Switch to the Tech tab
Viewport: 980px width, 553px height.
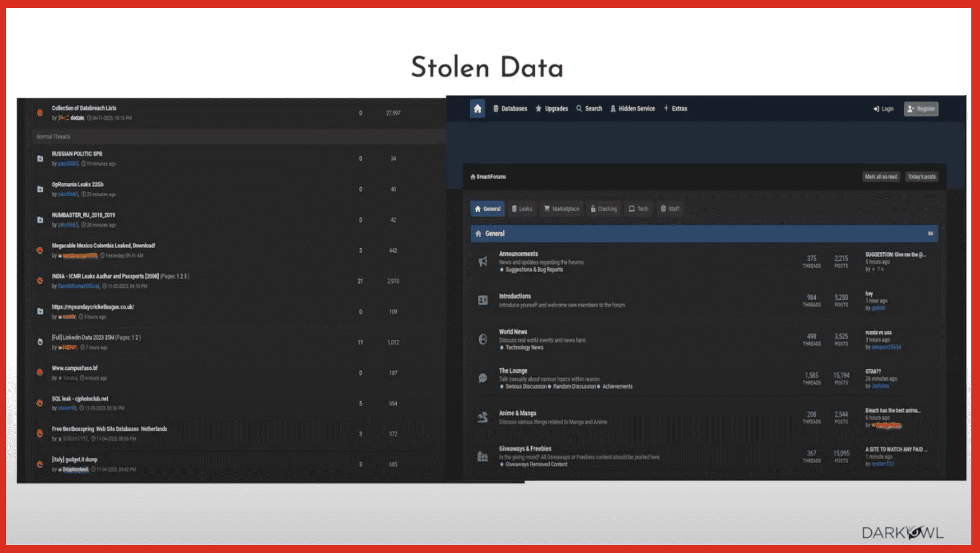tap(638, 209)
